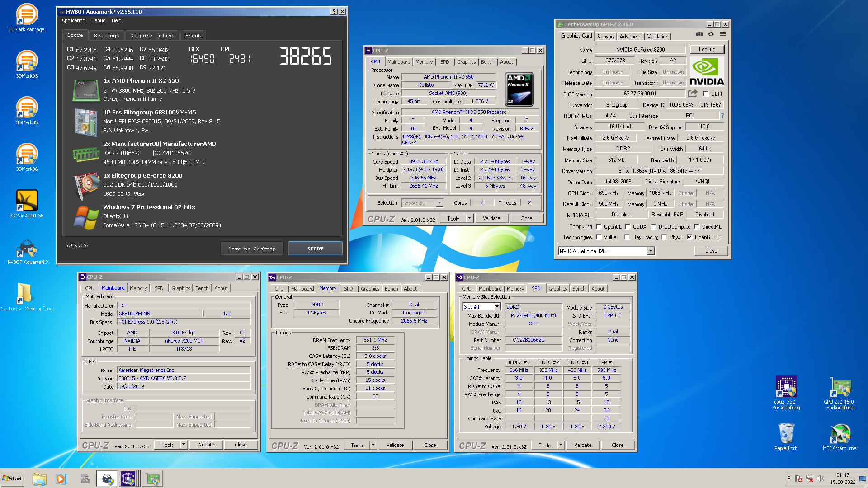
Task: Click GPU Name field NVIDIA GeForce 8200
Action: pyautogui.click(x=640, y=50)
